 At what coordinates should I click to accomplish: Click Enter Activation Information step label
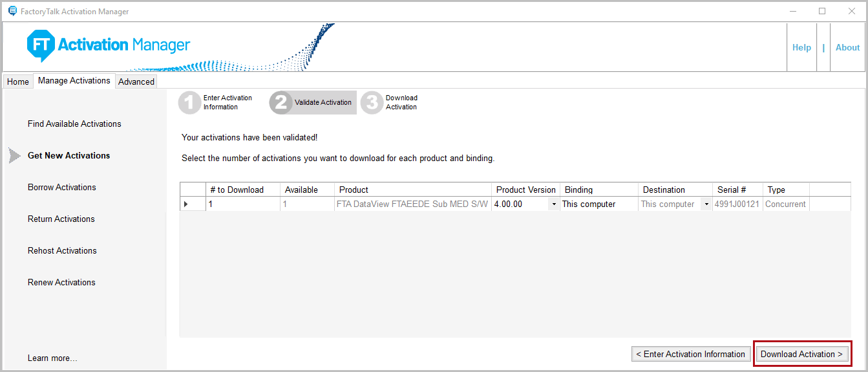point(228,102)
